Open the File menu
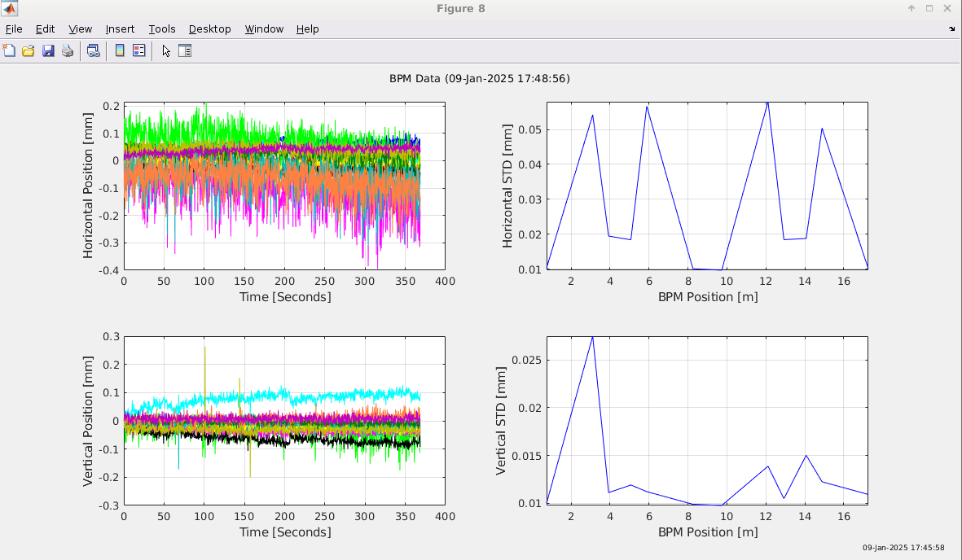 point(14,29)
